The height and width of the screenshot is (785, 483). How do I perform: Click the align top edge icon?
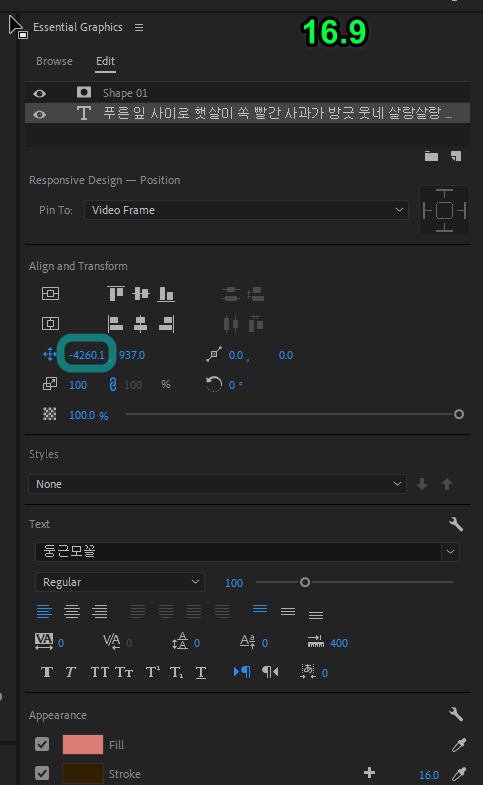(x=116, y=293)
